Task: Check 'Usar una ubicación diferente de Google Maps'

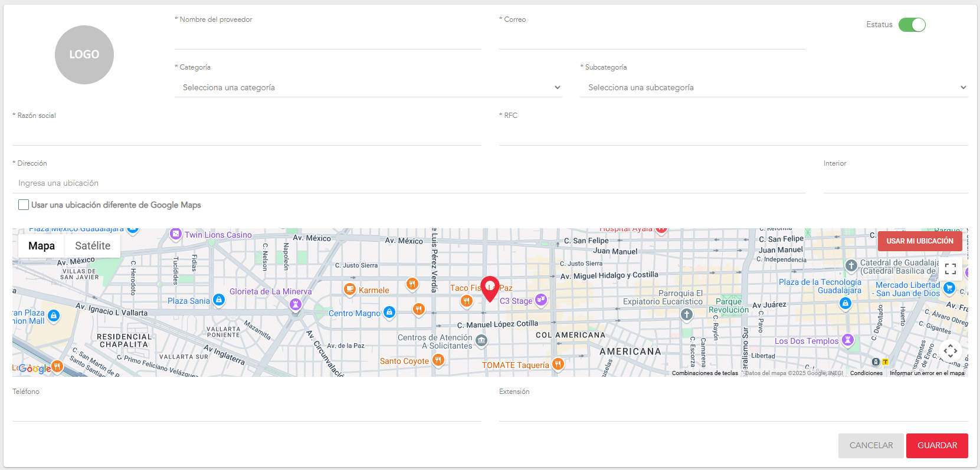Action: click(x=24, y=205)
